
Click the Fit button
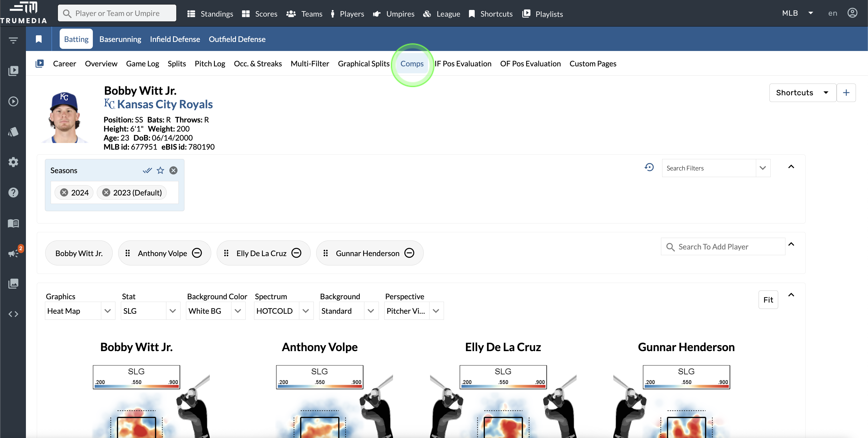pyautogui.click(x=768, y=300)
